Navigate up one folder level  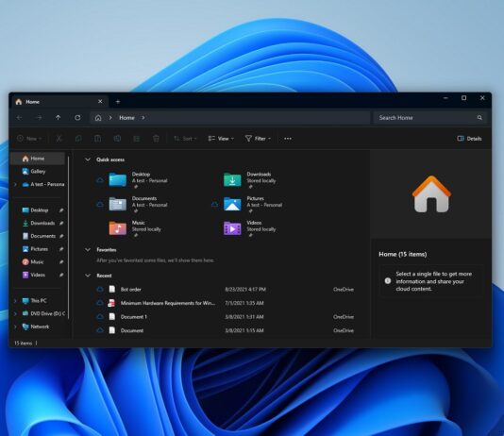point(59,118)
